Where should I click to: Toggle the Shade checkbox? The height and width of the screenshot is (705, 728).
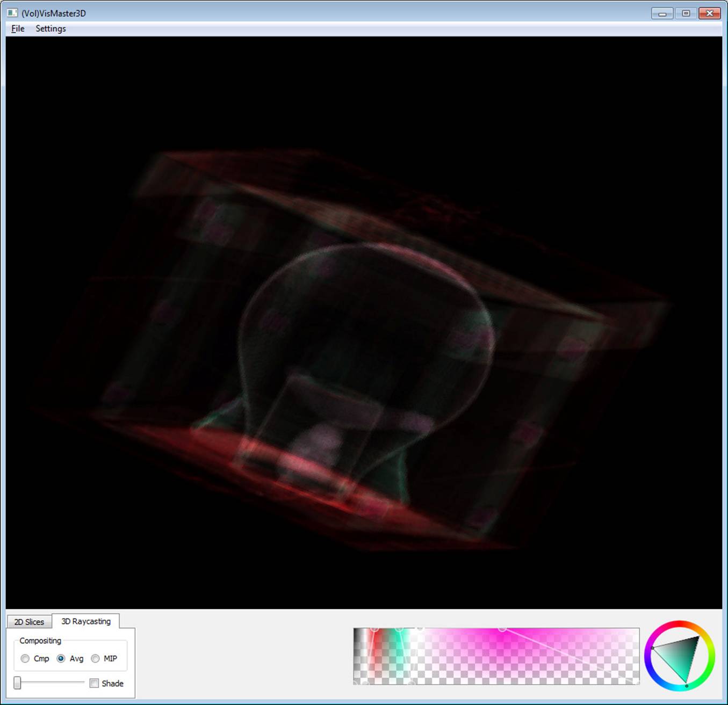(x=95, y=683)
